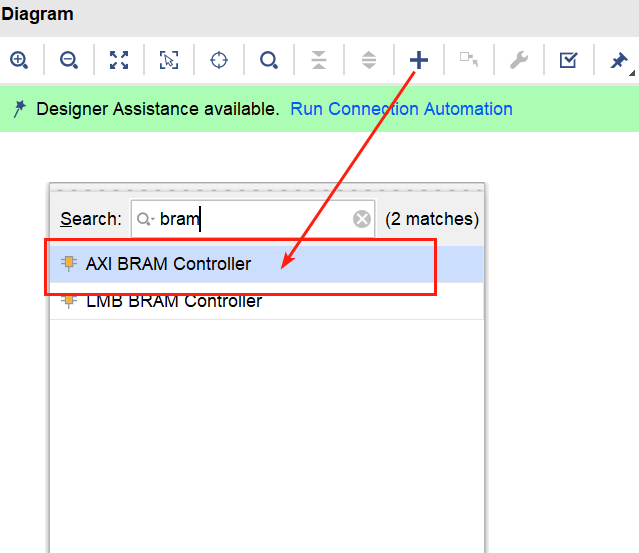The width and height of the screenshot is (639, 553).
Task: Open the search options dropdown magnifier
Action: tap(145, 219)
